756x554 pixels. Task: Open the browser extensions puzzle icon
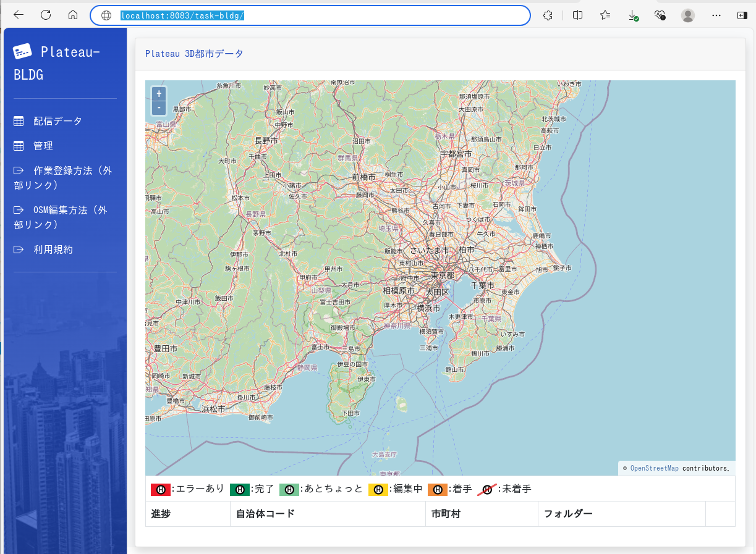547,15
